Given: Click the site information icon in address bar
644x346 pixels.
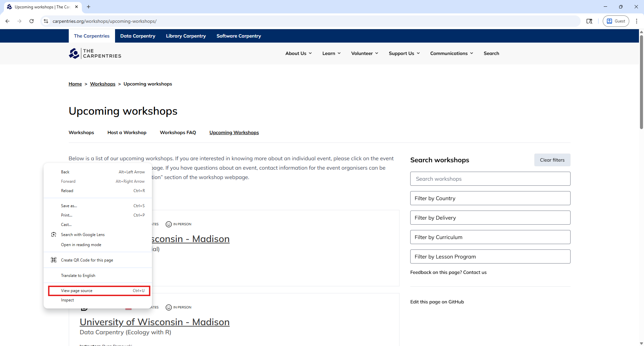Looking at the screenshot, I should 46,21.
